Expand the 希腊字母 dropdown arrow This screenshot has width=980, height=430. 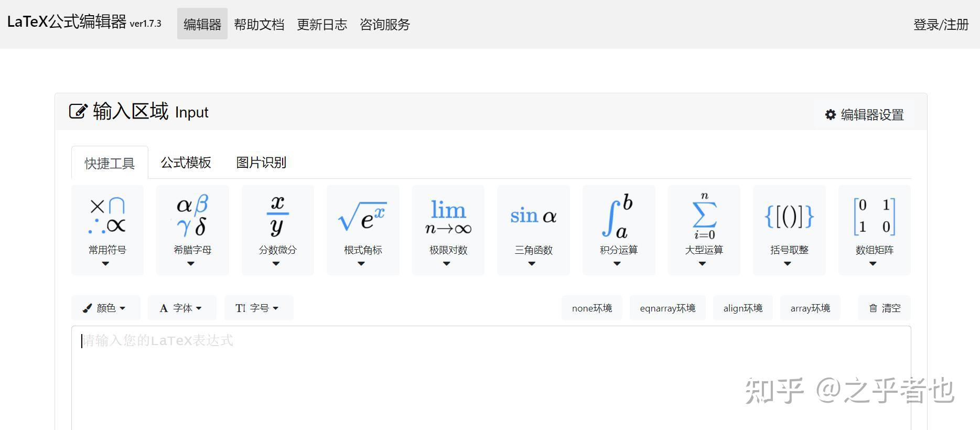191,264
